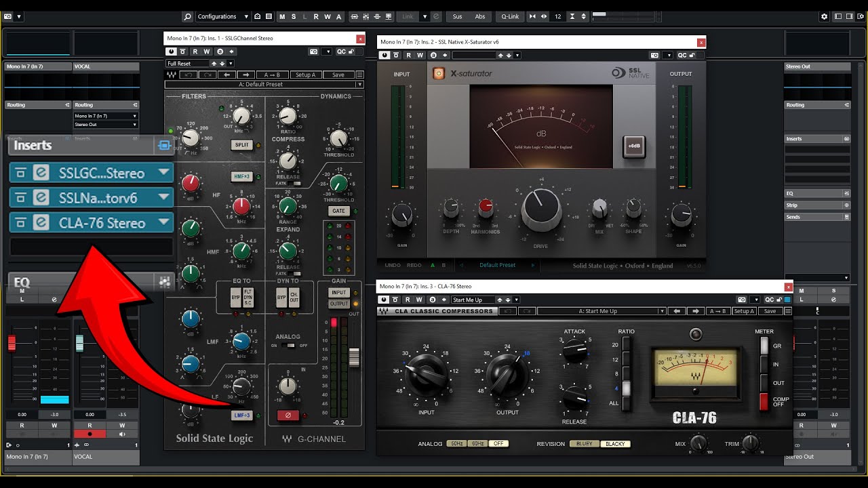Click the Q-Link toolbar item
Screen dimensions: 868x488
click(x=510, y=16)
